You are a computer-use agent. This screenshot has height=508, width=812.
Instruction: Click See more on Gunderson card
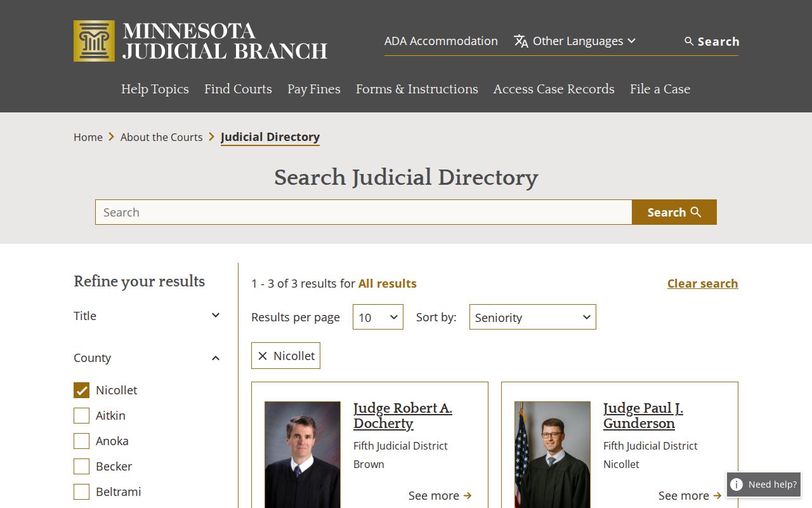(690, 495)
